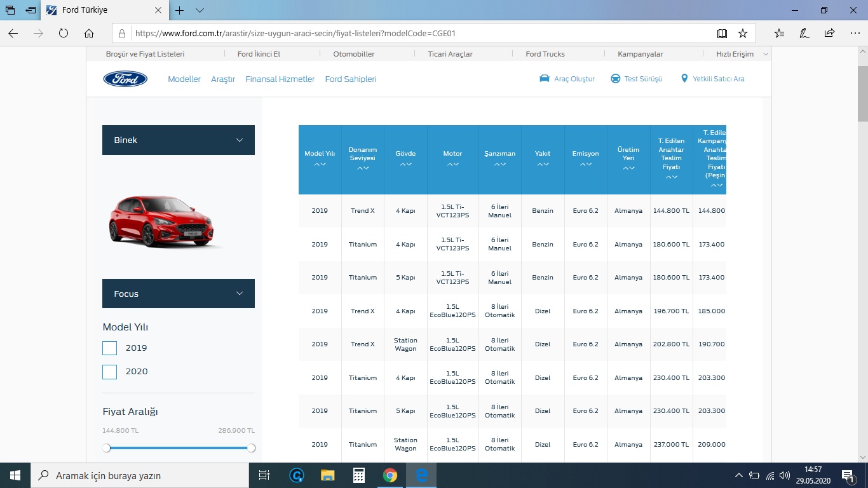Click Windows search box Aramak için buraya yazın

coord(139,475)
